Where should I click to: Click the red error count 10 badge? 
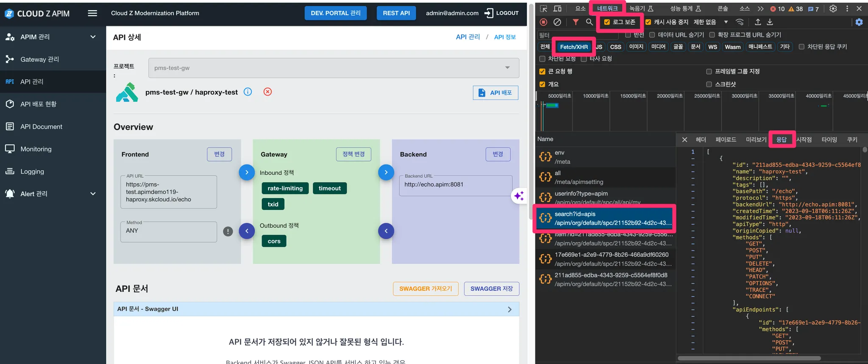(777, 8)
